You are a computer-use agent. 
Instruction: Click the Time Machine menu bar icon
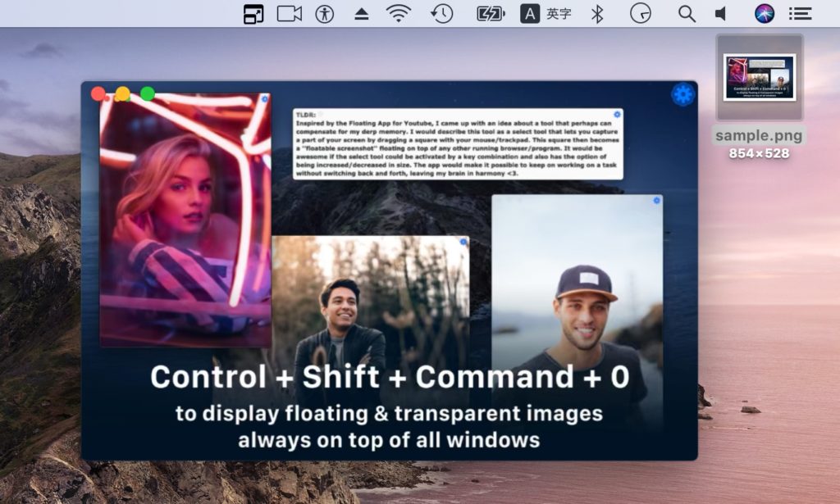[441, 13]
